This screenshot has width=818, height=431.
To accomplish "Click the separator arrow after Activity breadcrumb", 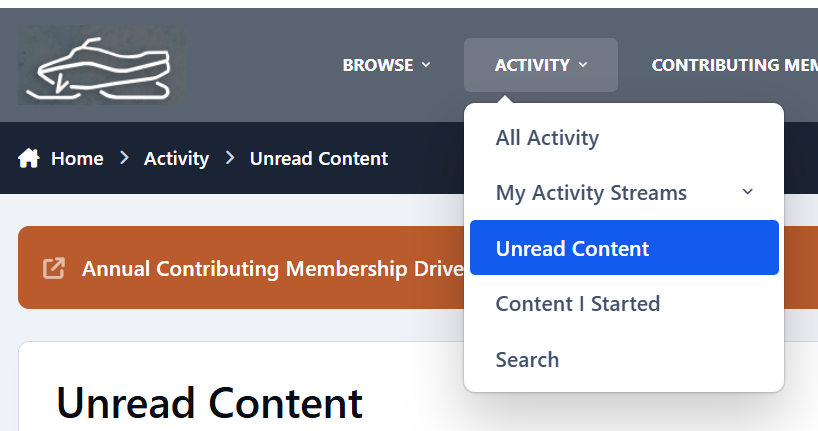I will pyautogui.click(x=230, y=158).
